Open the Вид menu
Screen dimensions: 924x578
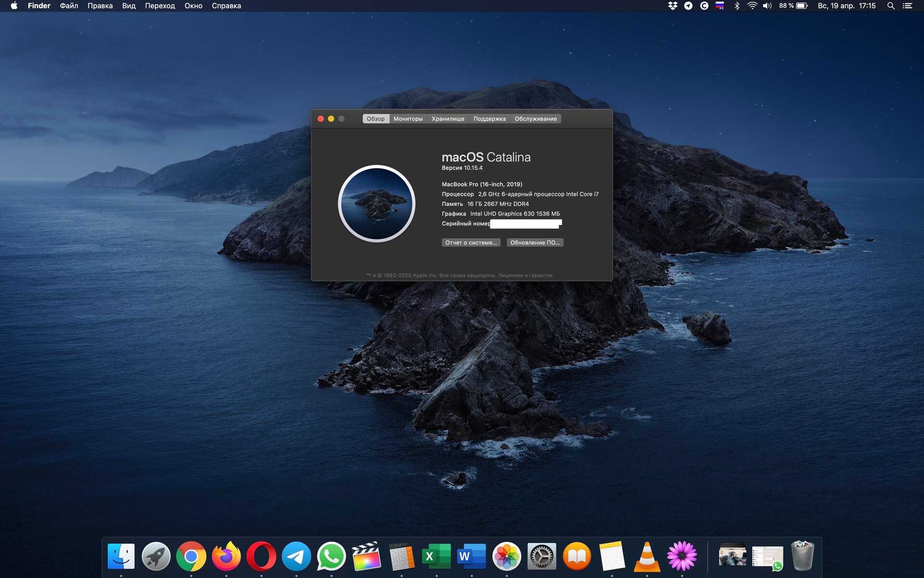[128, 6]
